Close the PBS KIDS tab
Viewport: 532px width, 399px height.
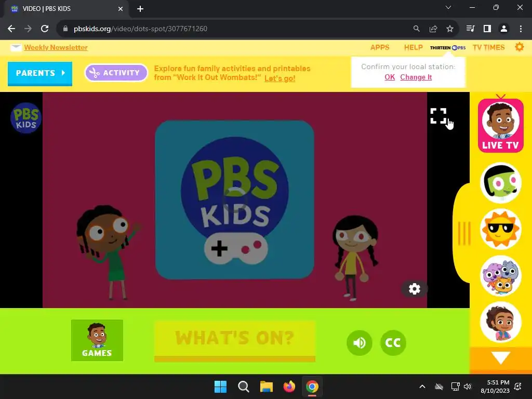click(121, 9)
